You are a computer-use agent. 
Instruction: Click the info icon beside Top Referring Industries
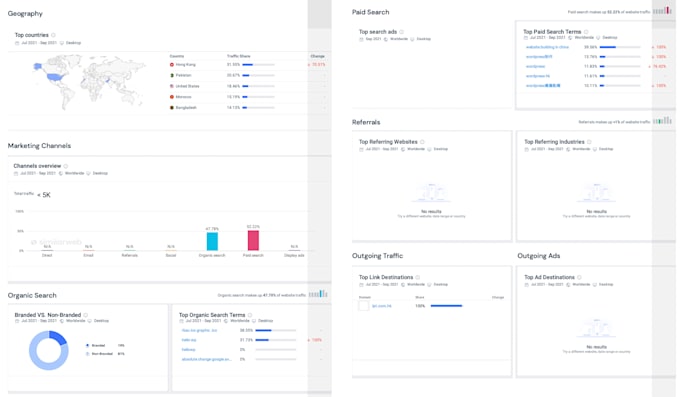coord(589,142)
